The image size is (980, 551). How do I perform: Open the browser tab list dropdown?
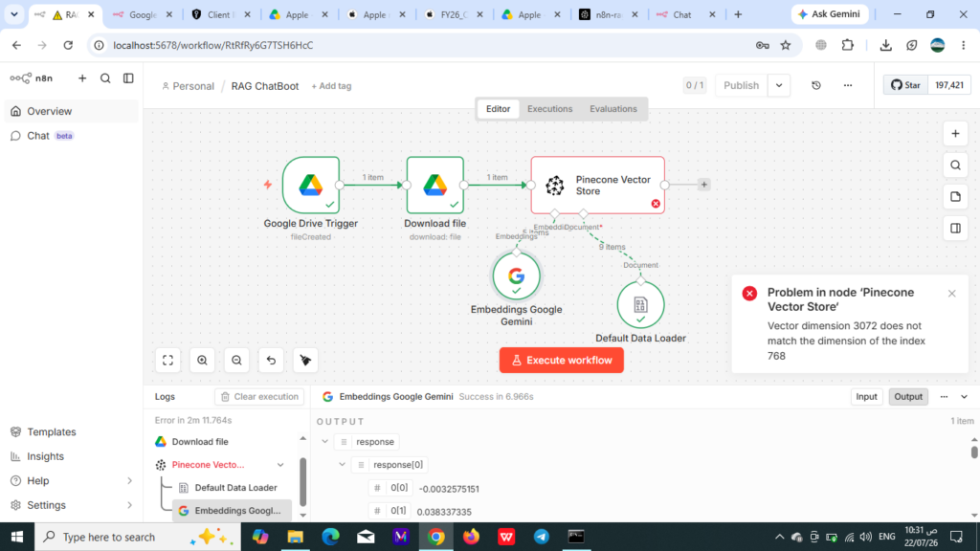pyautogui.click(x=13, y=13)
